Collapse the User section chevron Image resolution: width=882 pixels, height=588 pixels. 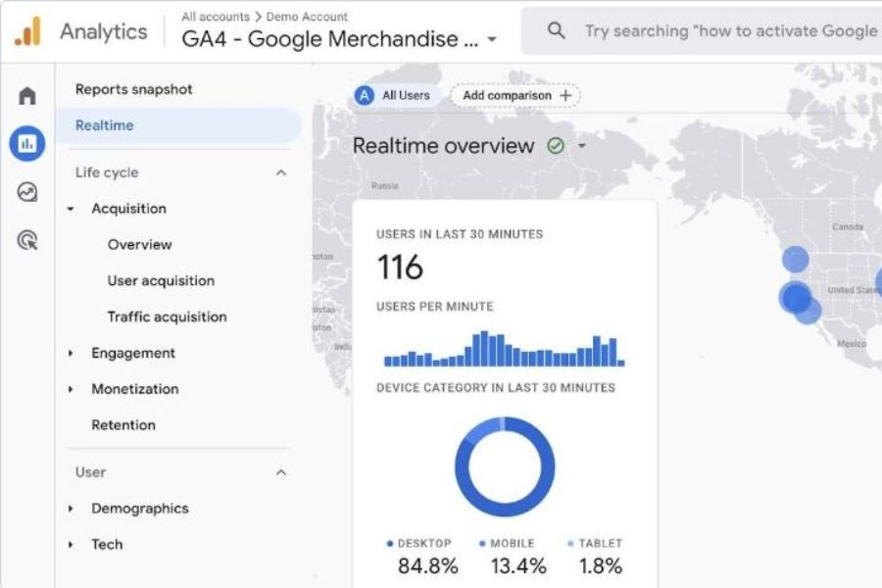(281, 472)
